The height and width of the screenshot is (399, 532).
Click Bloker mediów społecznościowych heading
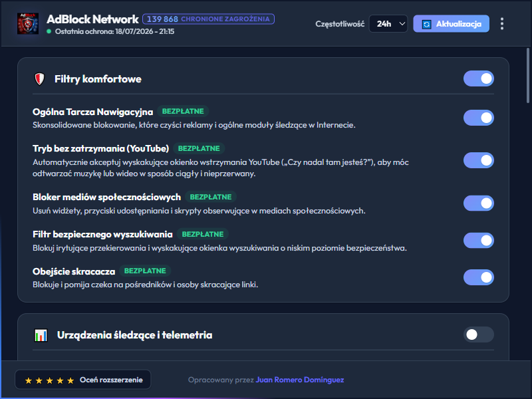tap(106, 197)
